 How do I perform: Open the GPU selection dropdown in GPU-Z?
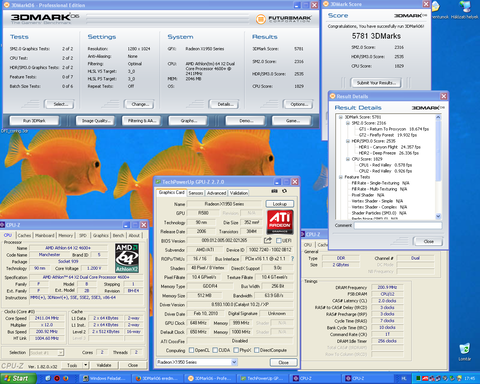coord(234,362)
